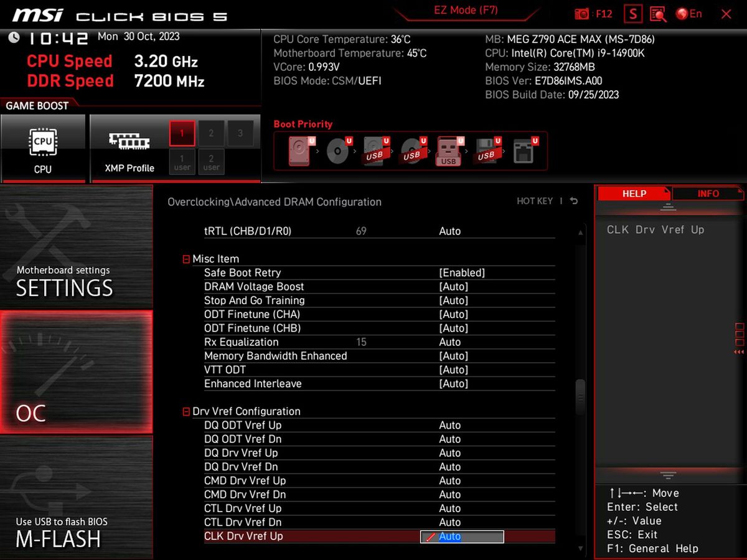
Task: Click the HOT KEY label
Action: [535, 201]
